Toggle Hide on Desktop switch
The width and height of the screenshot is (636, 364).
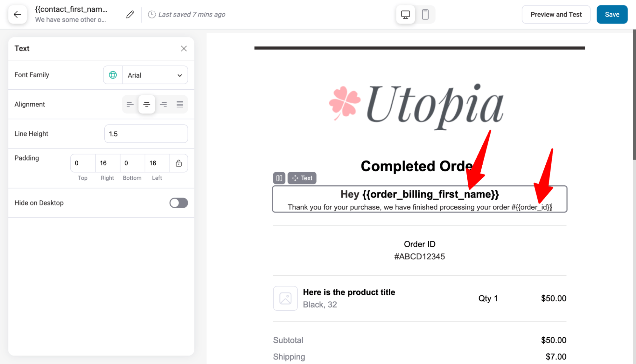pyautogui.click(x=179, y=203)
